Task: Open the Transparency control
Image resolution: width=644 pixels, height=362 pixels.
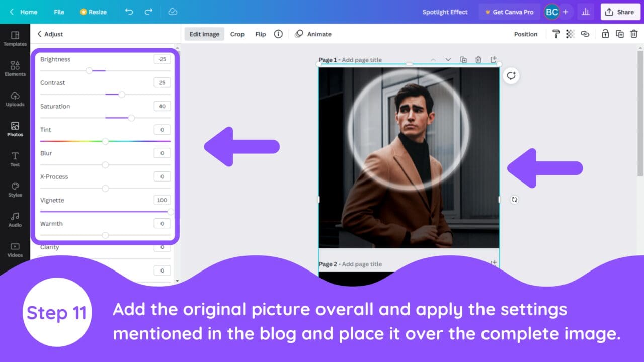Action: [x=570, y=34]
